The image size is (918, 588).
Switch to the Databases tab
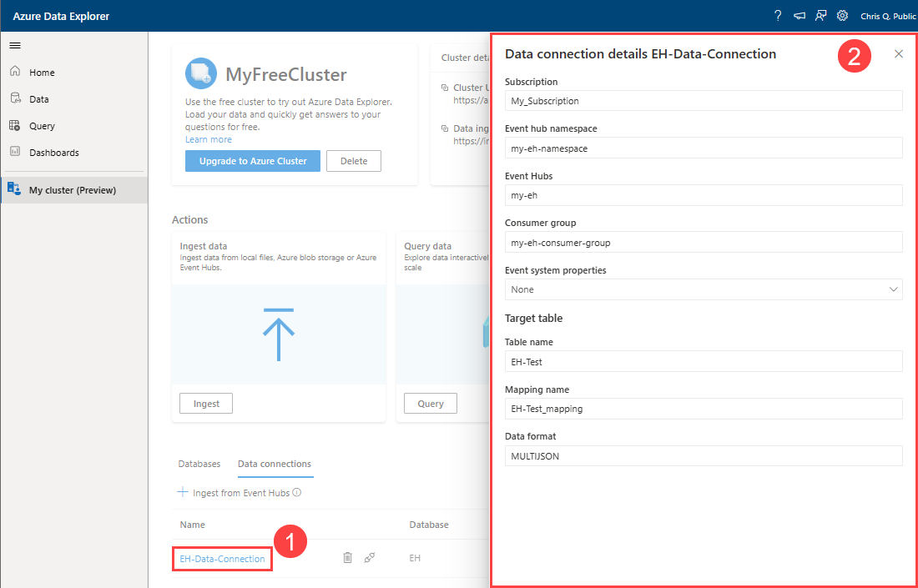199,464
